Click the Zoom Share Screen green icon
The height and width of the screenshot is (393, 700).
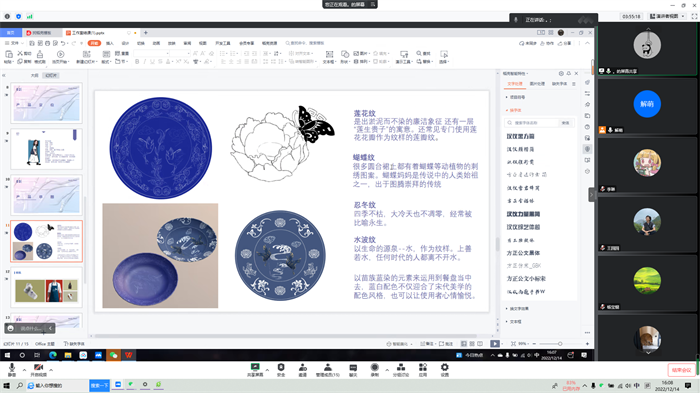tap(255, 367)
